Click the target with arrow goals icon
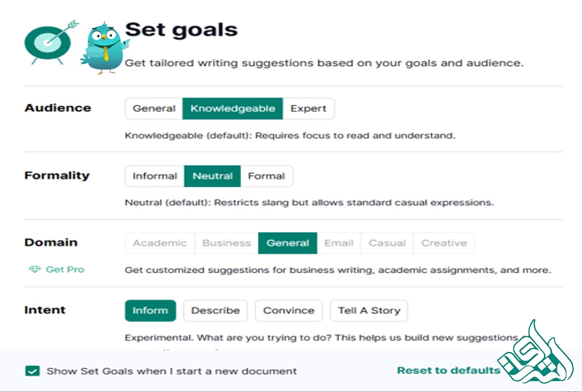This screenshot has height=392, width=582. click(48, 42)
